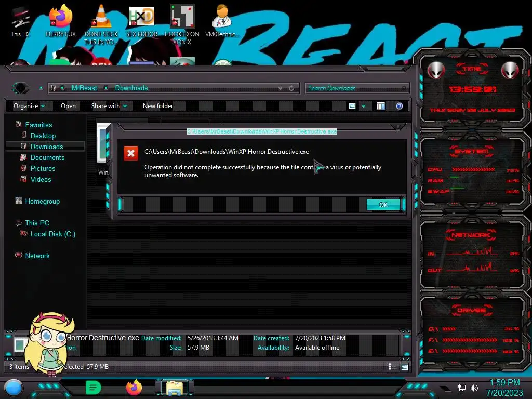Viewport: 532px width, 399px height.
Task: Select Documents in the navigation pane
Action: point(47,157)
